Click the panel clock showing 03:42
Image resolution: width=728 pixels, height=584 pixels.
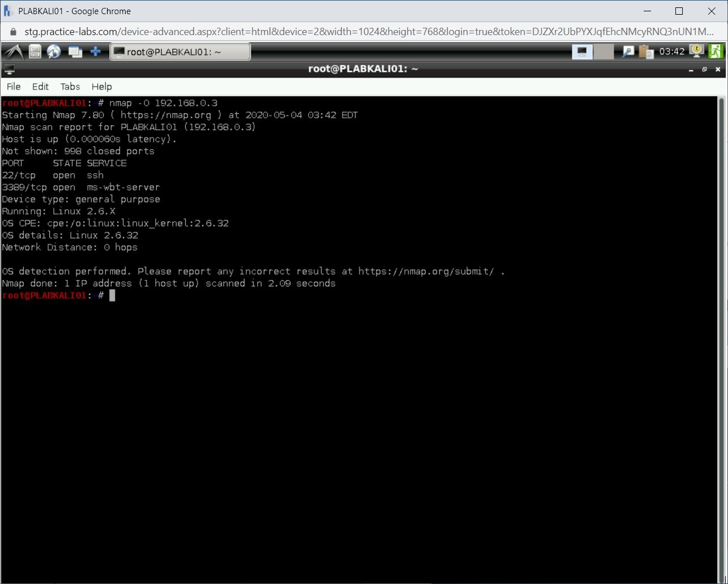672,52
